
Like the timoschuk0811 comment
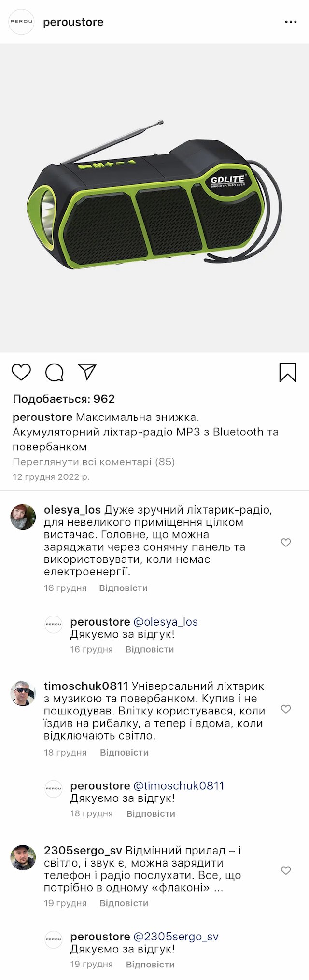point(286,709)
